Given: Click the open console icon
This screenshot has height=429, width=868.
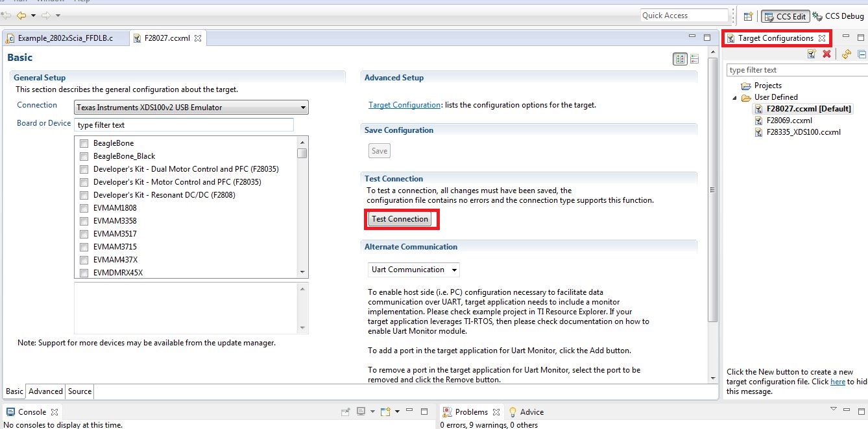Looking at the screenshot, I should (385, 412).
